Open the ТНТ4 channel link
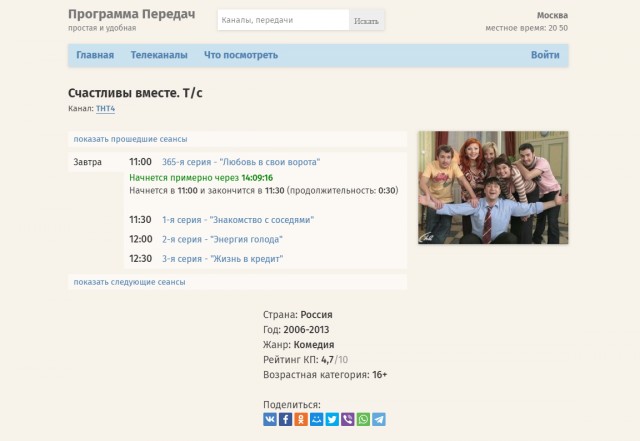640x441 pixels. tap(105, 109)
